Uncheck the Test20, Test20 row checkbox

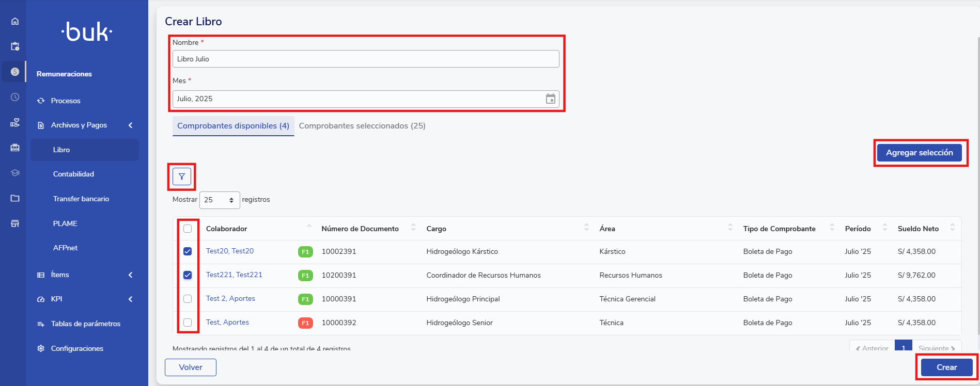tap(188, 251)
